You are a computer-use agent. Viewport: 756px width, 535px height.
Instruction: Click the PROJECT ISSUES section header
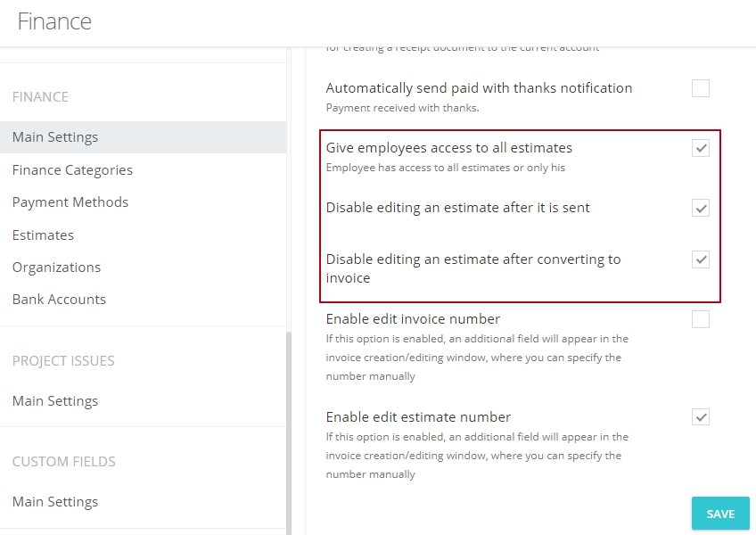pos(63,361)
